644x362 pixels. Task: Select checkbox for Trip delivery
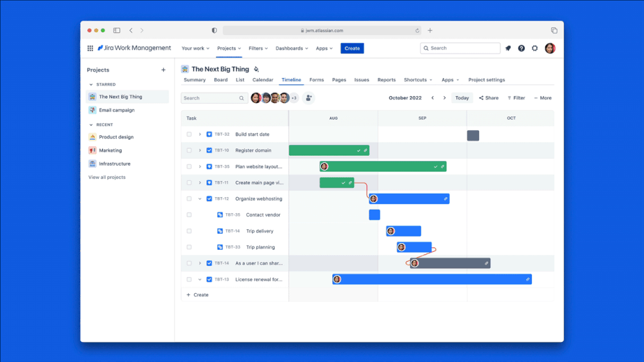[x=189, y=231]
